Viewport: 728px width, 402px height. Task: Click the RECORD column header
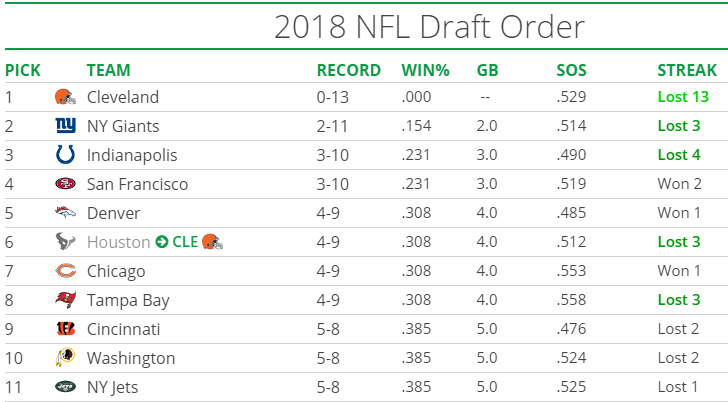pos(349,70)
